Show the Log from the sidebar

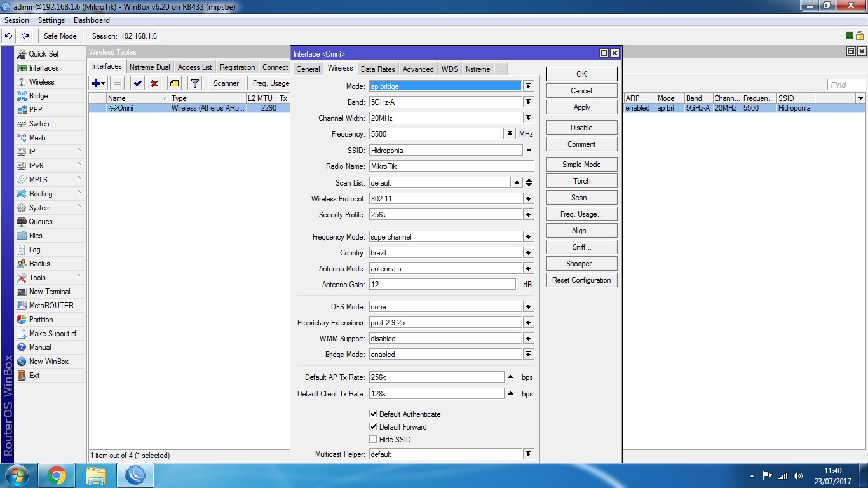[x=34, y=250]
